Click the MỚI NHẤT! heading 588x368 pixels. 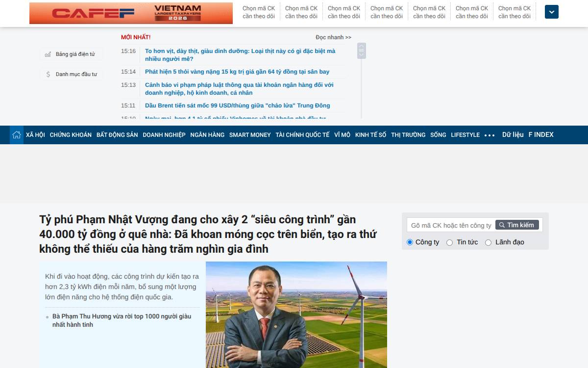pyautogui.click(x=136, y=37)
